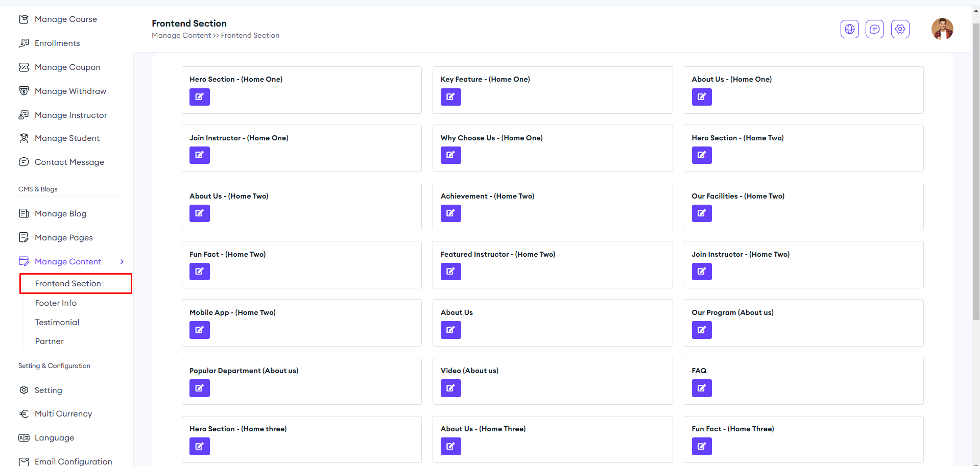Edit the Video (About us) section
The width and height of the screenshot is (980, 466).
click(x=450, y=388)
